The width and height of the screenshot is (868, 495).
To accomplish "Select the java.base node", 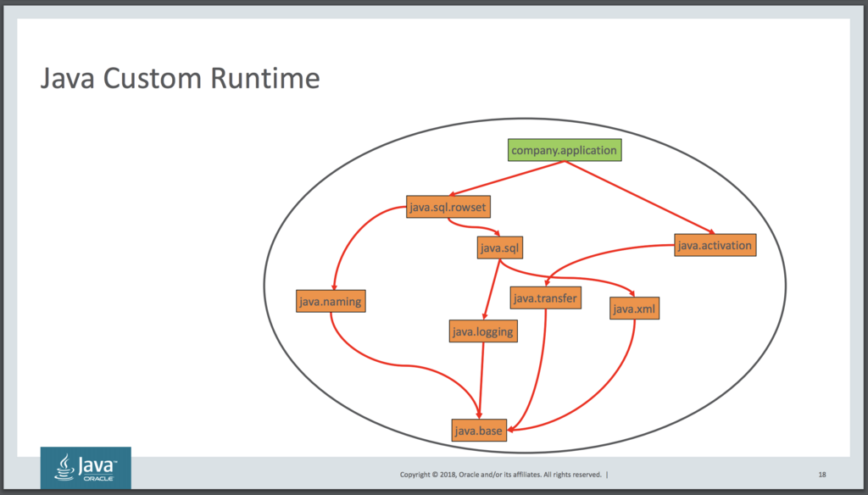I will [479, 431].
